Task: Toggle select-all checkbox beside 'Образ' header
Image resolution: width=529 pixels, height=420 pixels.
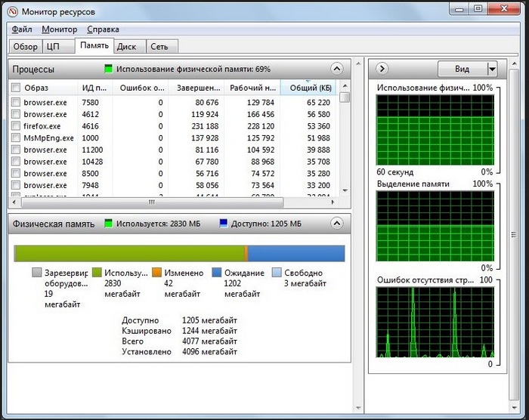Action: pos(16,88)
